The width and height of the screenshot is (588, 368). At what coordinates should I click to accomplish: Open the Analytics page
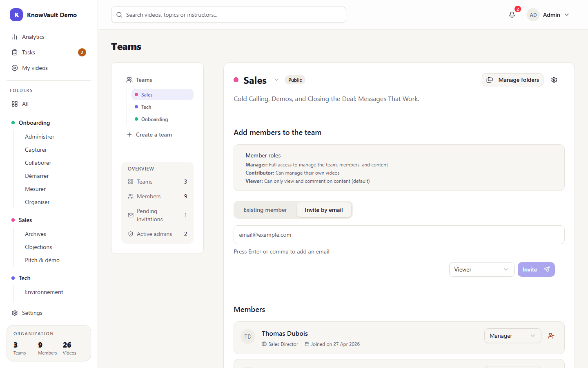pos(49,37)
